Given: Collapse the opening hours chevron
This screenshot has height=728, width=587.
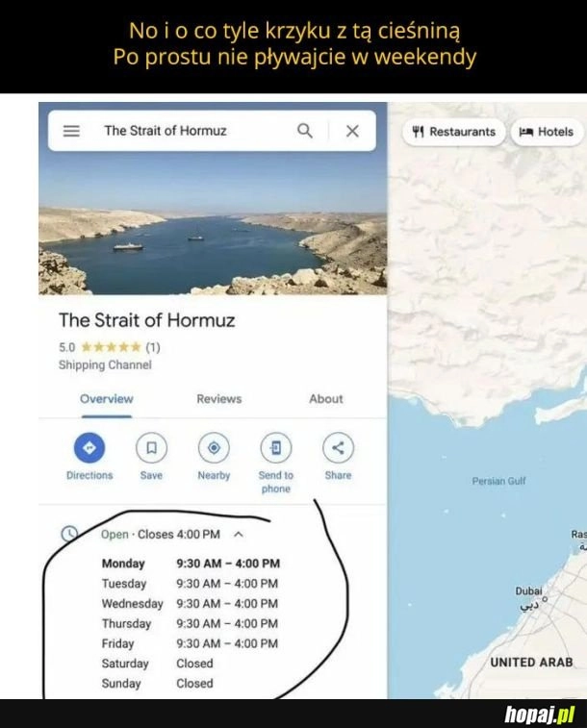Looking at the screenshot, I should coord(239,535).
